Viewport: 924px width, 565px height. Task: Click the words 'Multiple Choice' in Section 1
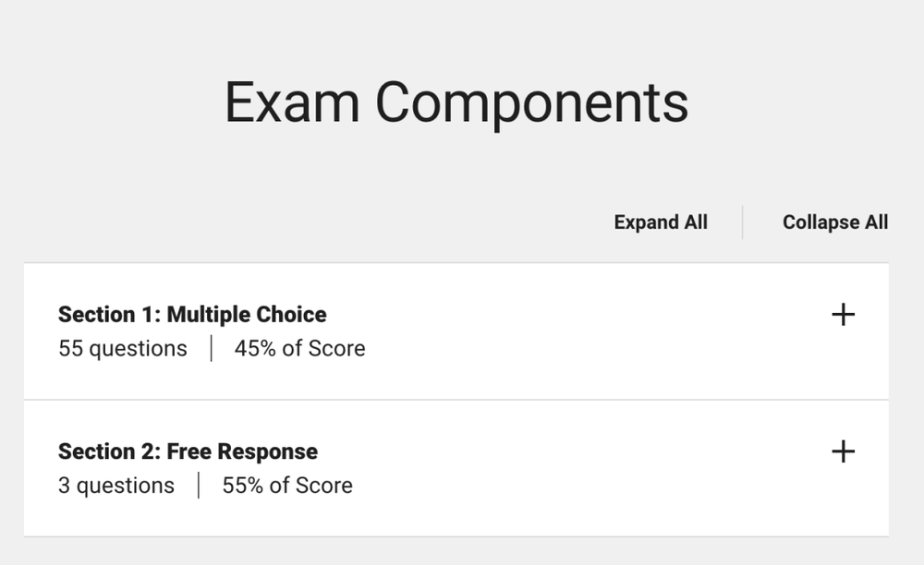point(247,315)
